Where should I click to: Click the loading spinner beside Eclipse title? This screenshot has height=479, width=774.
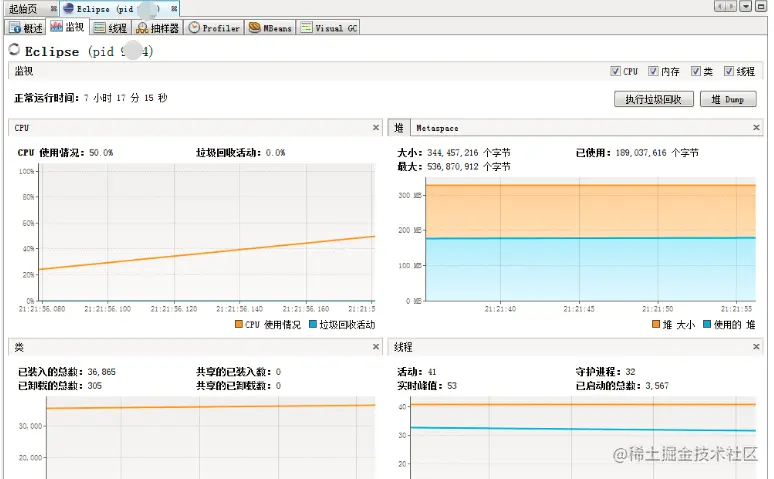(x=14, y=49)
